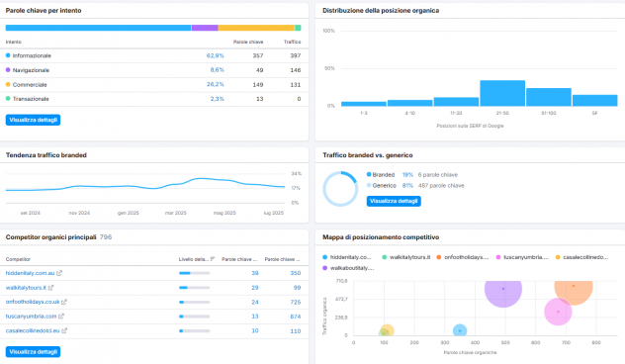Click the 1-3 bar in position distribution chart
The width and height of the screenshot is (625, 364).
point(364,104)
